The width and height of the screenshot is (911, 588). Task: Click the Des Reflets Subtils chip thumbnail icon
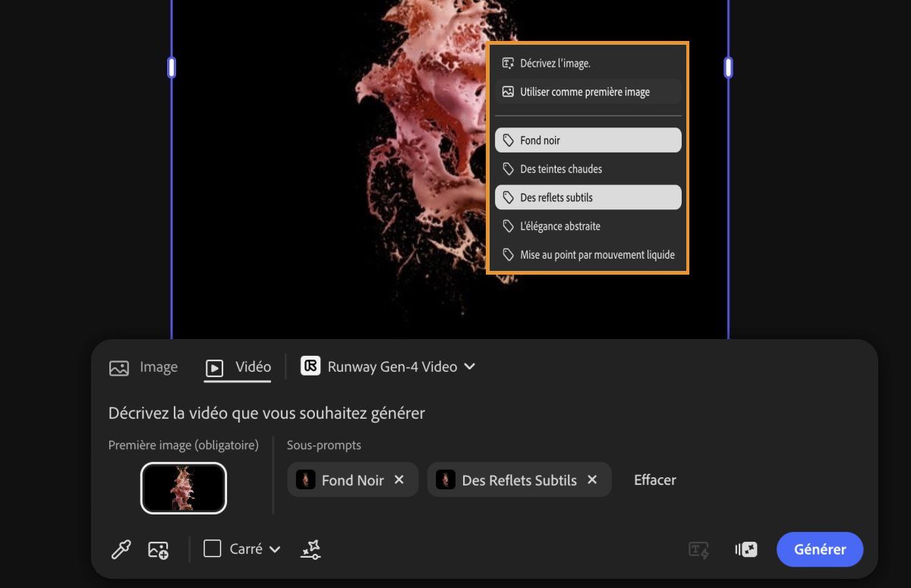click(x=446, y=480)
